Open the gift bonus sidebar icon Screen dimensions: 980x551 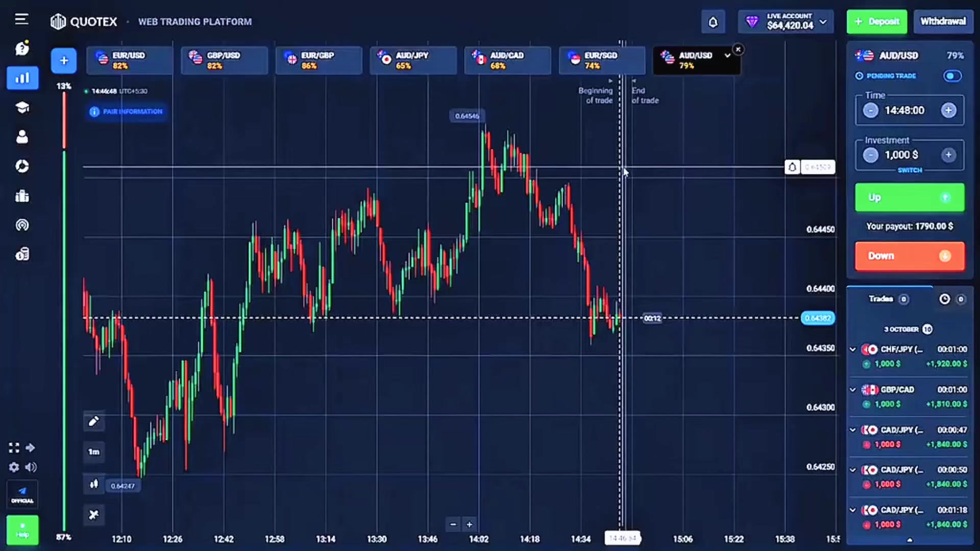pyautogui.click(x=22, y=196)
